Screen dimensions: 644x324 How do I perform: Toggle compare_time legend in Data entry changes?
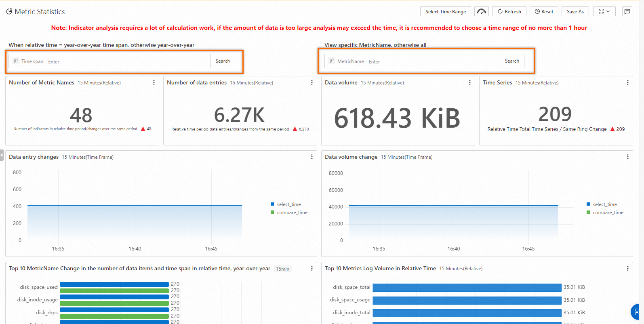(x=289, y=212)
